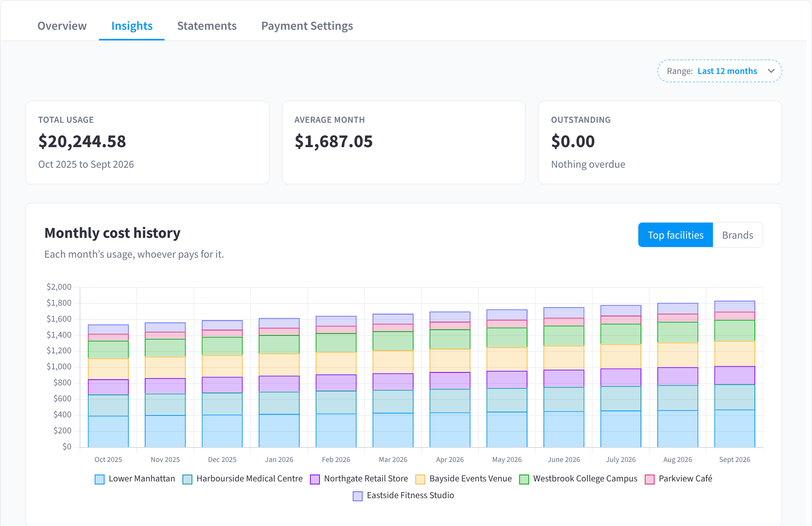
Task: Click the 'Nothing overdue' text
Action: [x=588, y=164]
